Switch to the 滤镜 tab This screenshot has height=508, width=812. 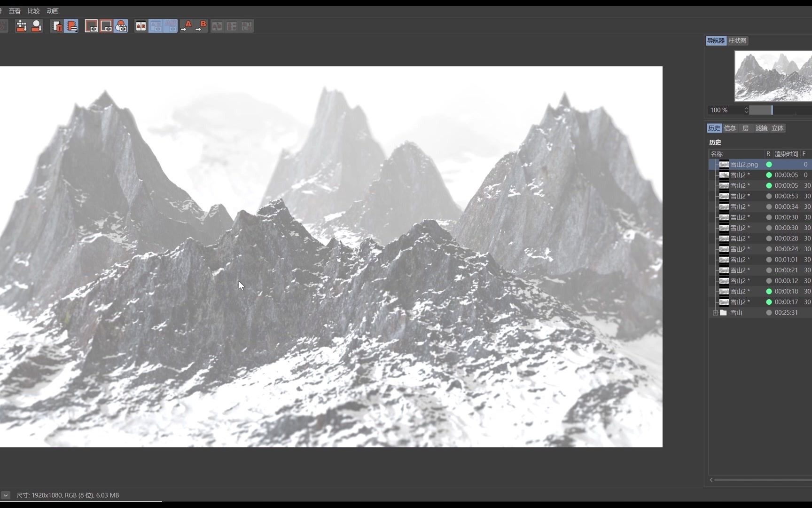(762, 127)
